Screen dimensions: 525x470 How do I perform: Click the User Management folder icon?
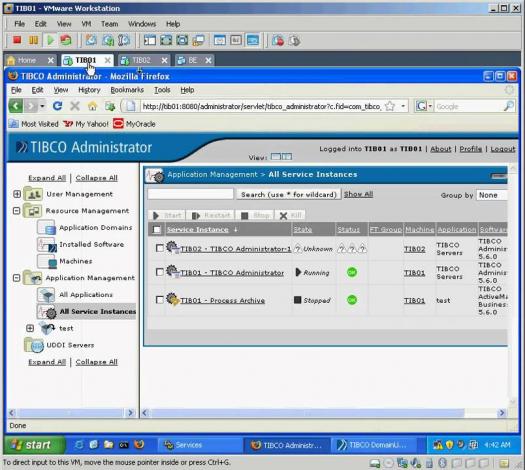click(x=32, y=194)
